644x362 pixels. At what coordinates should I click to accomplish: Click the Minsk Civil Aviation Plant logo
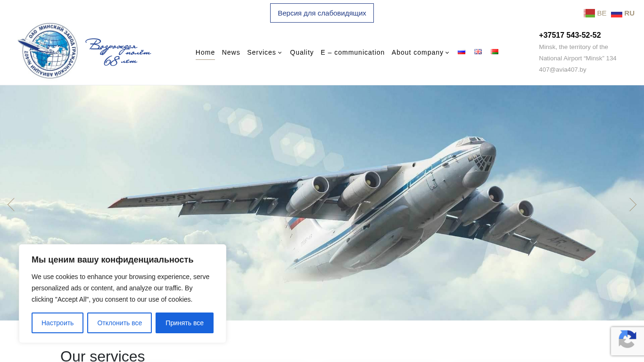(x=48, y=50)
